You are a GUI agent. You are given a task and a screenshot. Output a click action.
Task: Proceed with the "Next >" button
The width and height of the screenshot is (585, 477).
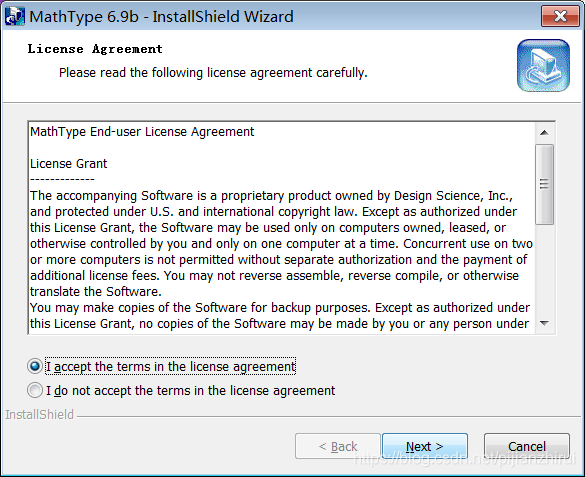point(425,446)
